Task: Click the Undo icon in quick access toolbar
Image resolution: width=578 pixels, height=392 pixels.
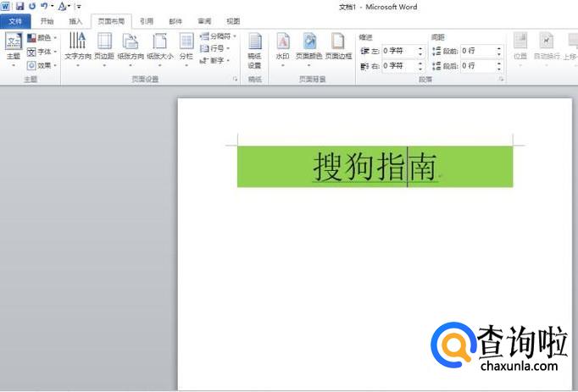Action: (44, 6)
